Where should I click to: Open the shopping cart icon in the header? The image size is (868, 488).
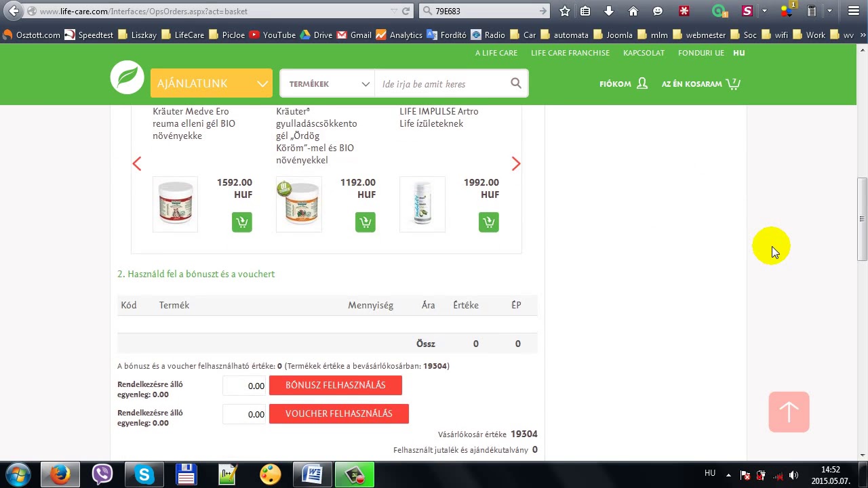pyautogui.click(x=733, y=84)
